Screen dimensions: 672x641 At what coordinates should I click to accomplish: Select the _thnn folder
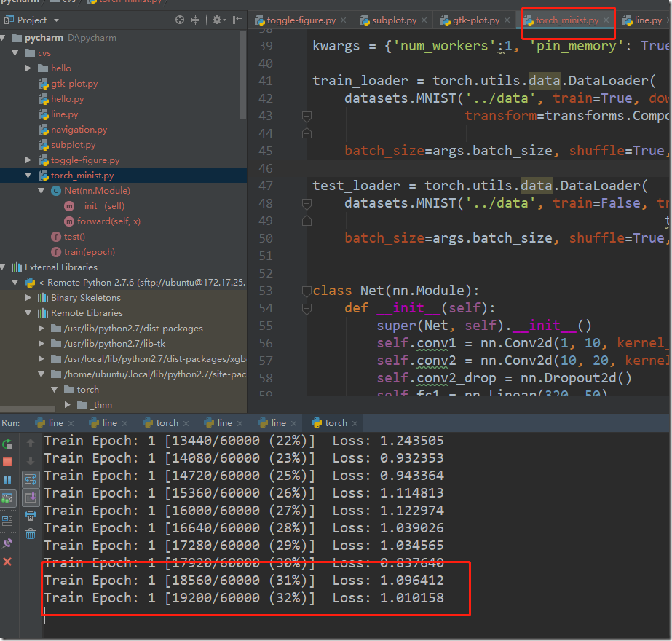(100, 405)
